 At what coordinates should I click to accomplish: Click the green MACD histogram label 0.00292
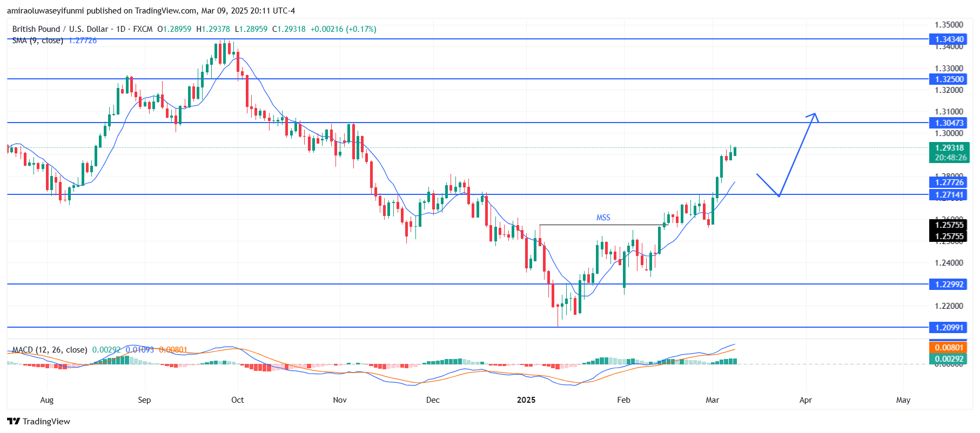point(948,359)
